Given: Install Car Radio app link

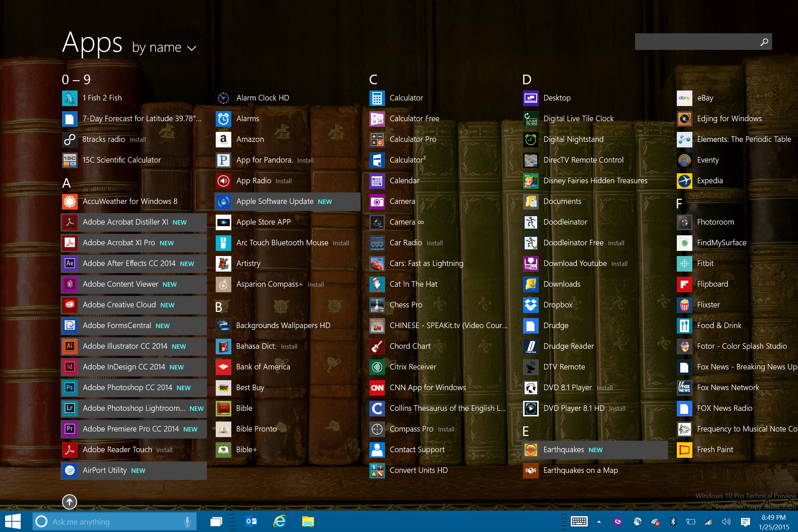Looking at the screenshot, I should click(434, 243).
